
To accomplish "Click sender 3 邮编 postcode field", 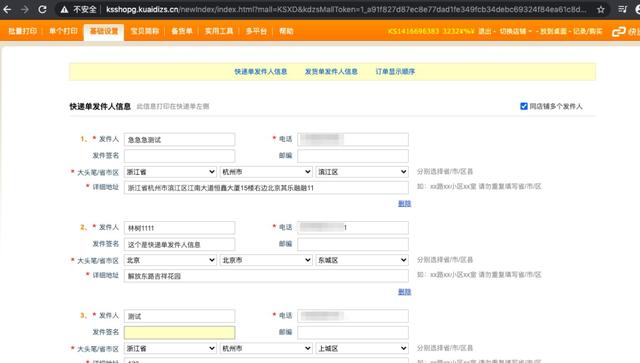I will [x=353, y=332].
